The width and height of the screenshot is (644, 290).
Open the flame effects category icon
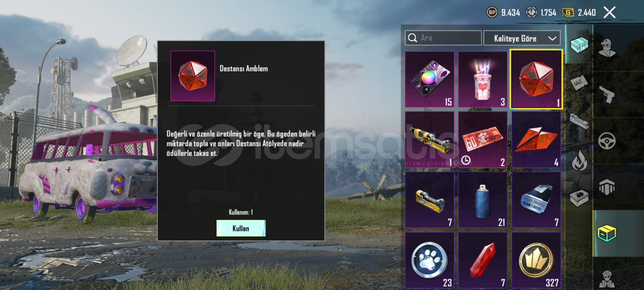coord(580,160)
